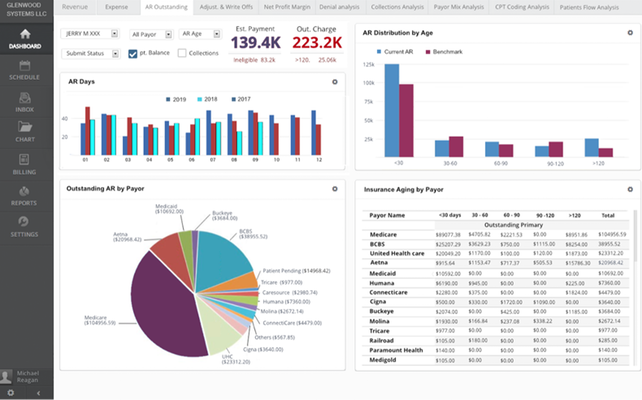The image size is (642, 400).
Task: Open the Billing section
Action: [24, 162]
